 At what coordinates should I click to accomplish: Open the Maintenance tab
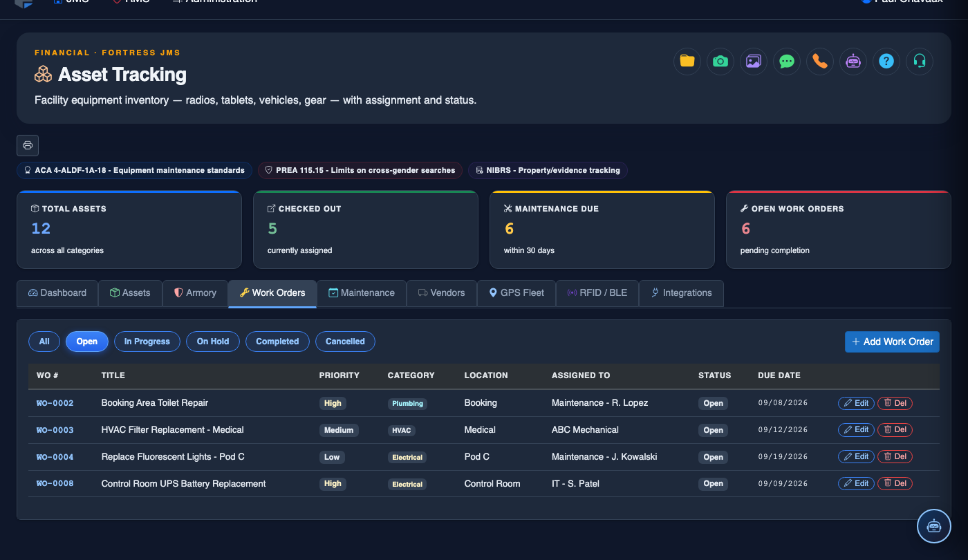[362, 293]
